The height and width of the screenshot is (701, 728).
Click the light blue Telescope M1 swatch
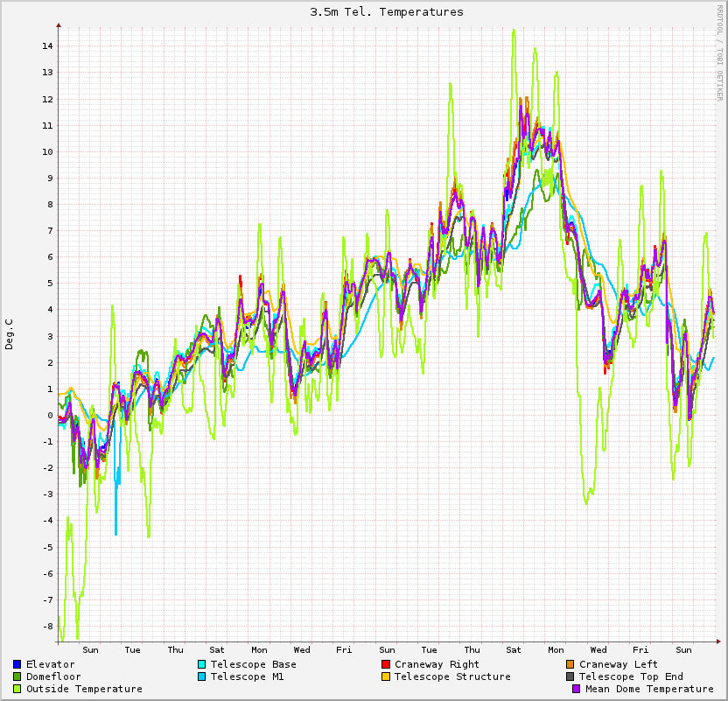(x=202, y=676)
